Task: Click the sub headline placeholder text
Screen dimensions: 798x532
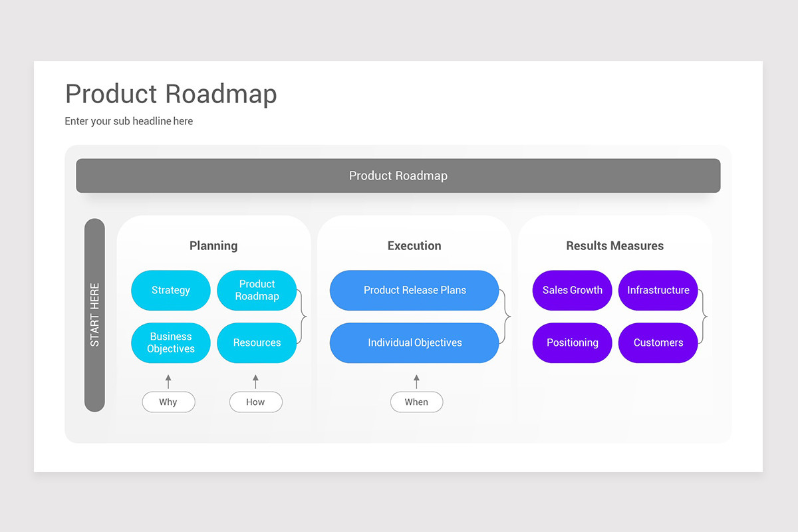Action: point(129,121)
